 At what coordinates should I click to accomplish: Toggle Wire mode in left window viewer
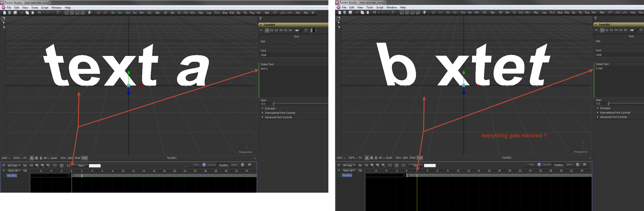[63, 158]
